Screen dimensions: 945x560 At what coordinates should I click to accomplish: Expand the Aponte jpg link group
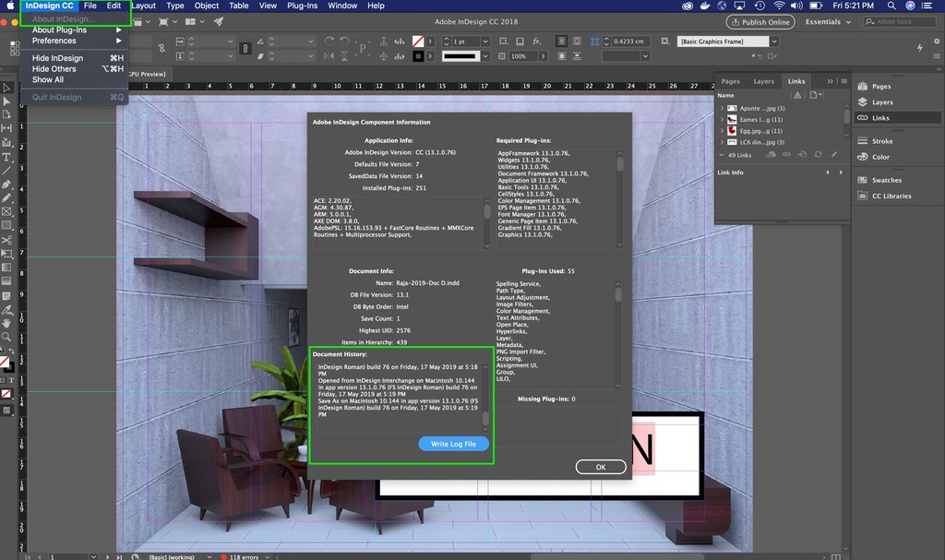(x=722, y=108)
